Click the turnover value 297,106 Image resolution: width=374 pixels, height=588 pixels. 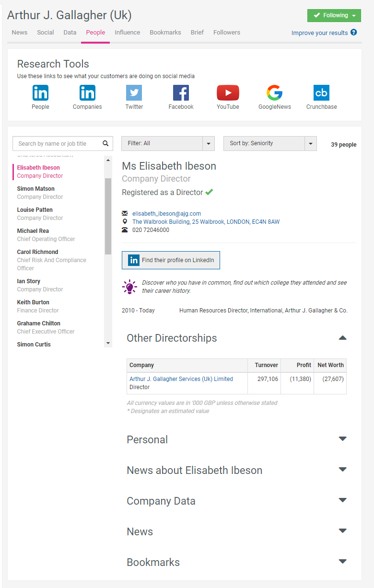click(268, 379)
